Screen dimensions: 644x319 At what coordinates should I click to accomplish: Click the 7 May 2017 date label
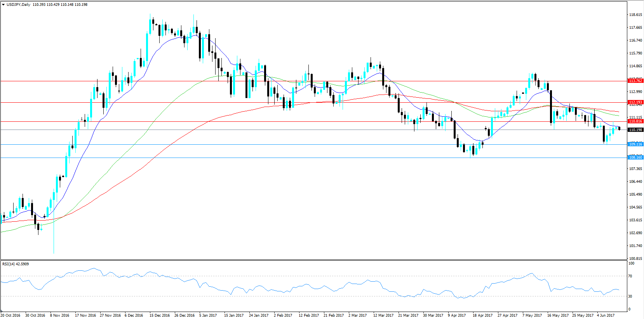pyautogui.click(x=532, y=315)
